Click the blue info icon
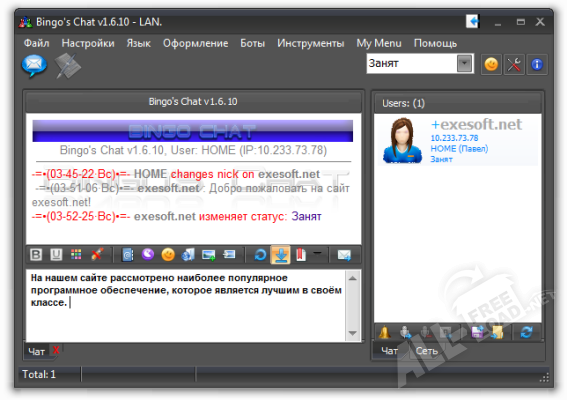567x400 pixels. 537,65
